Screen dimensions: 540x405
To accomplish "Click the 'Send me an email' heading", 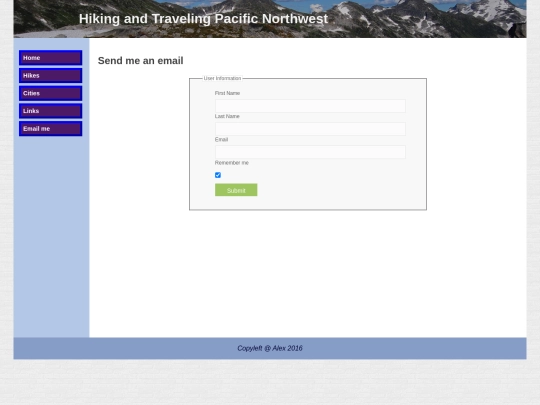I will click(141, 61).
